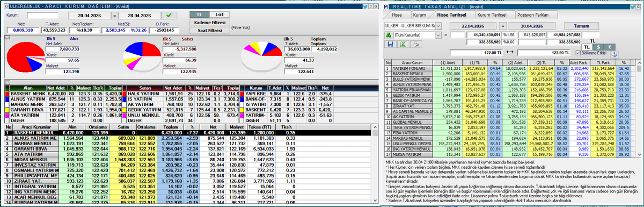
Task: Click the 30.04.2026 date button in Takas Analizi
Action: [x=531, y=26]
